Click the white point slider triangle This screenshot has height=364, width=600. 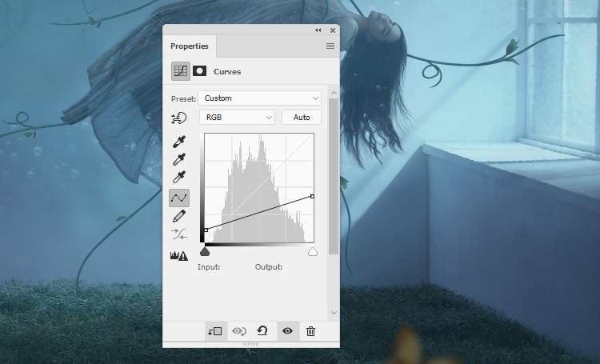tap(313, 251)
